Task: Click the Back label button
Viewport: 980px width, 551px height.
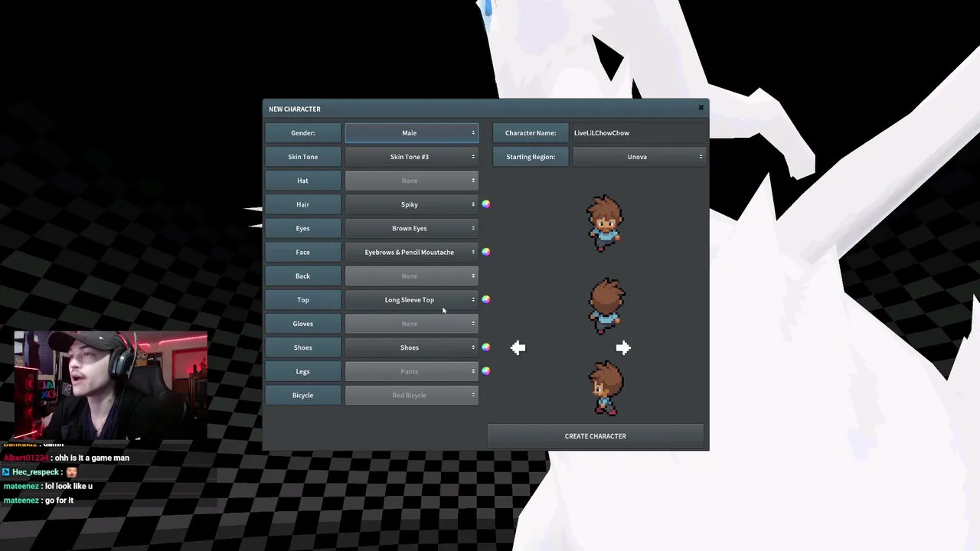Action: [303, 275]
